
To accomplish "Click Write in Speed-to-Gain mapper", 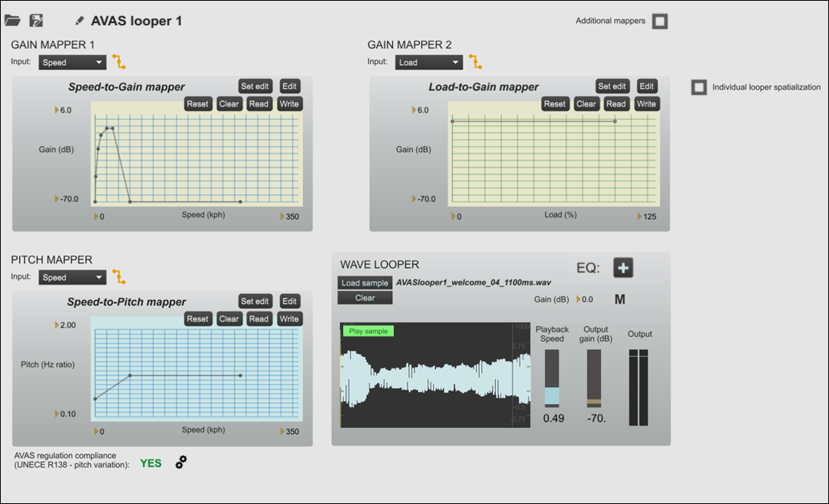I will (289, 104).
